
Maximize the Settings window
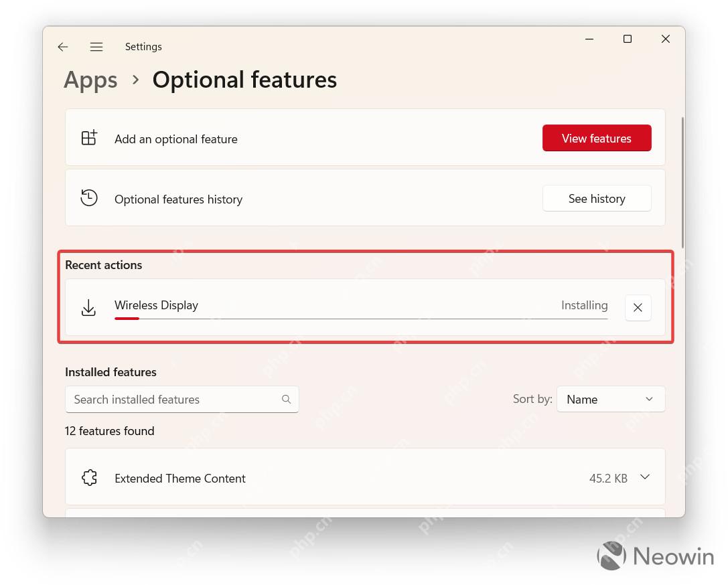tap(628, 39)
